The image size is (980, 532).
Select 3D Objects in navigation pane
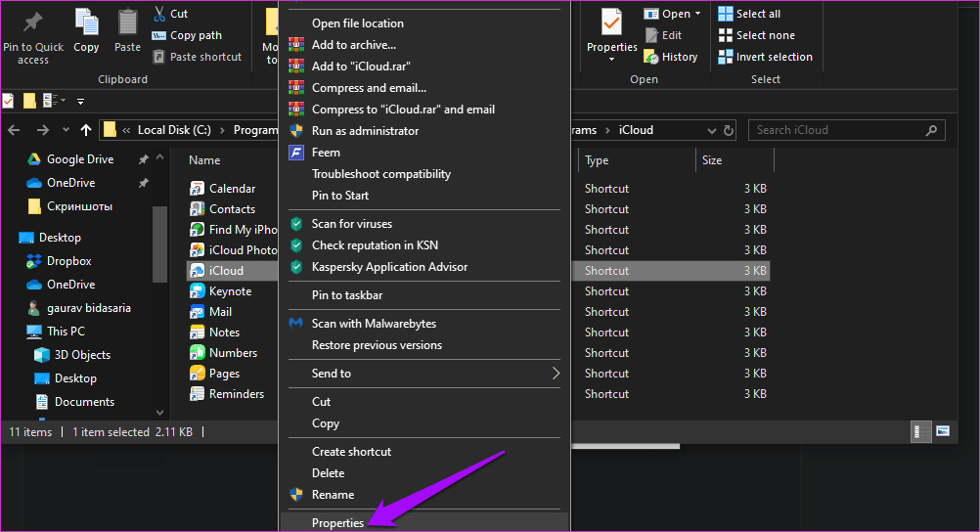coord(82,355)
